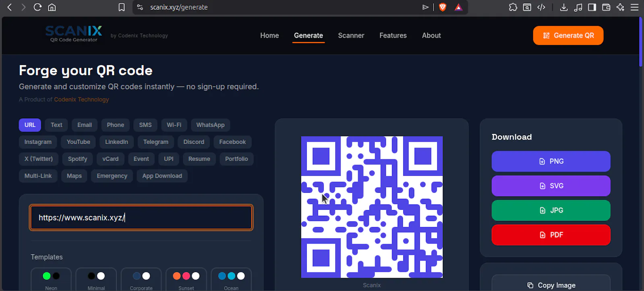Download the QR code as SVG
This screenshot has height=291, width=644.
[551, 186]
